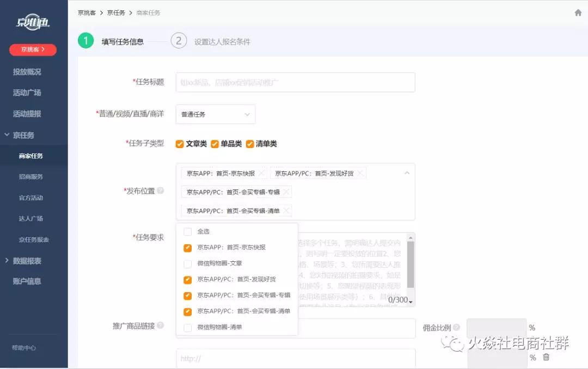The image size is (588, 369).
Task: Expand 数据报表 in the sidebar
Action: (27, 261)
